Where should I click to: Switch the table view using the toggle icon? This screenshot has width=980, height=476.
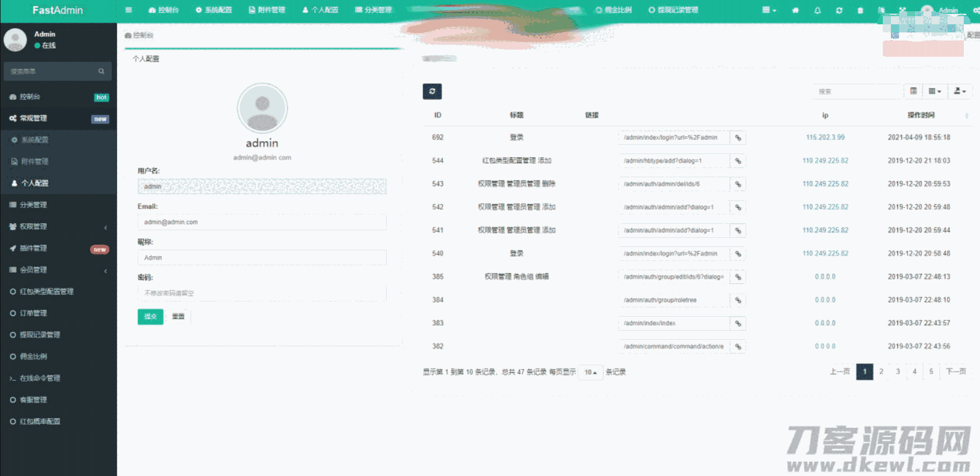coord(913,91)
